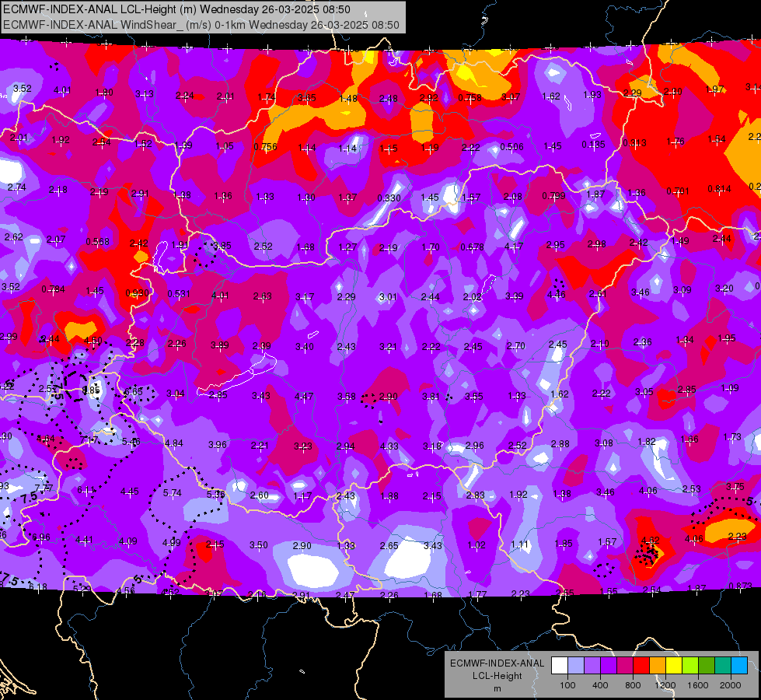Viewport: 761px width, 700px height.
Task: Click the 4.50 data value
Action: pyautogui.click(x=93, y=341)
